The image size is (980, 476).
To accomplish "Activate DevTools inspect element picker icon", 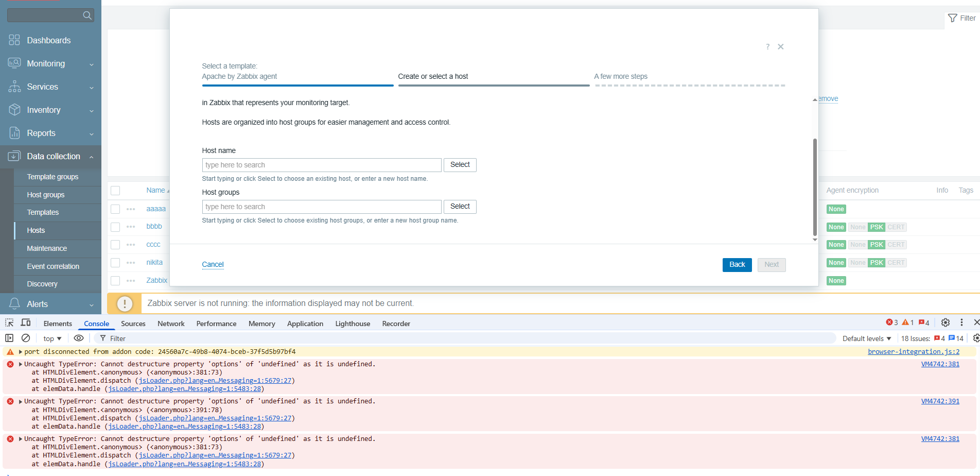I will click(x=9, y=323).
